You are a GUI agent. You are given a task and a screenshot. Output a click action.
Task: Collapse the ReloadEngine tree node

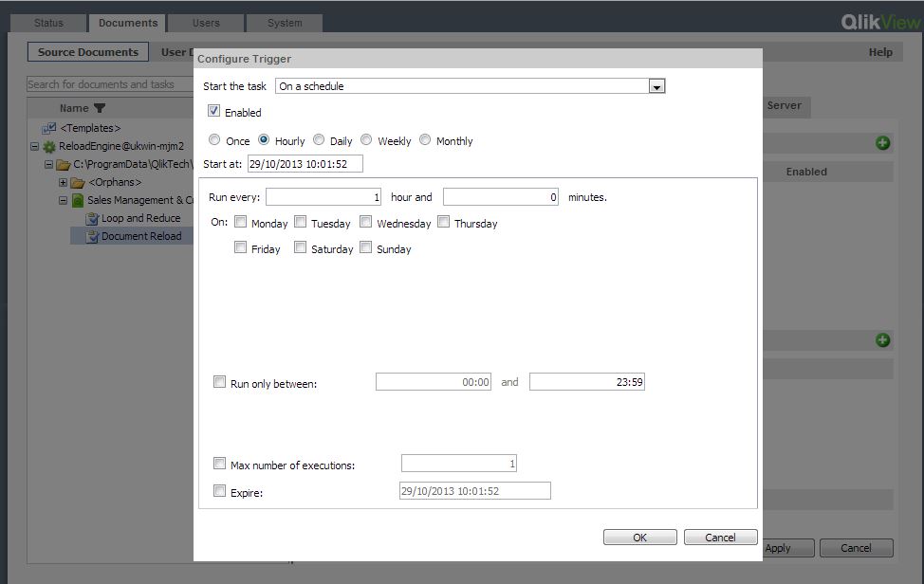35,147
